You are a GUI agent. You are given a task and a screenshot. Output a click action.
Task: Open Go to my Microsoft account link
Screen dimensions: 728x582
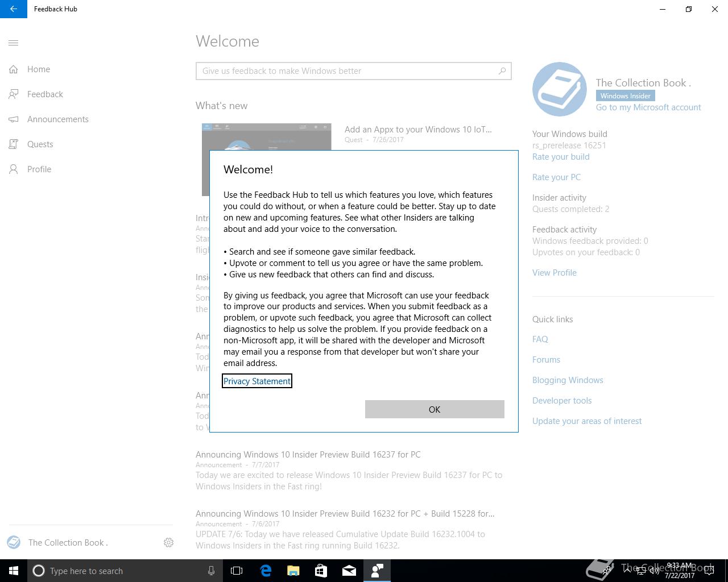coord(648,107)
